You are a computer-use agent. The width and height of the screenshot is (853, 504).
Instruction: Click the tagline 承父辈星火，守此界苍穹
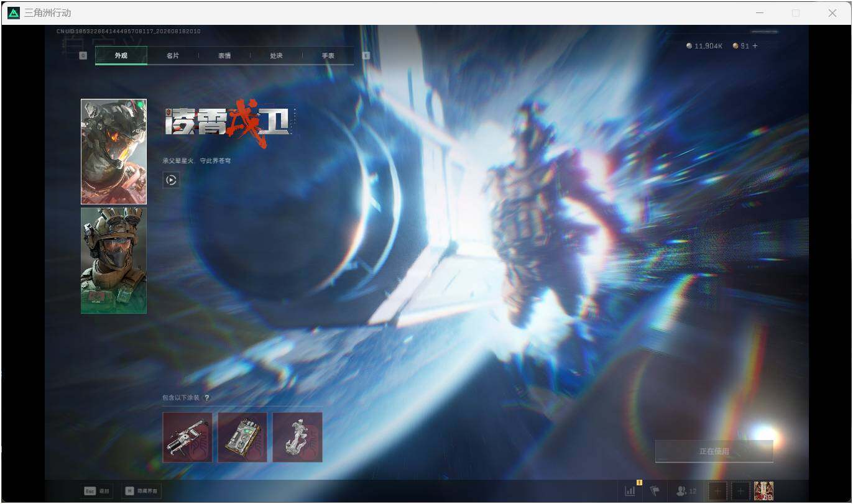pyautogui.click(x=197, y=160)
